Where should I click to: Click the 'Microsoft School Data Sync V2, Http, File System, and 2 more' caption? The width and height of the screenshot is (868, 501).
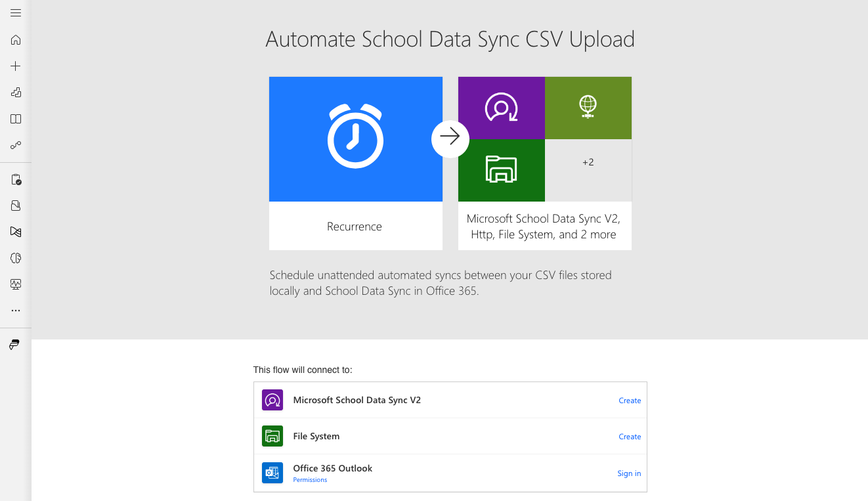tap(544, 227)
